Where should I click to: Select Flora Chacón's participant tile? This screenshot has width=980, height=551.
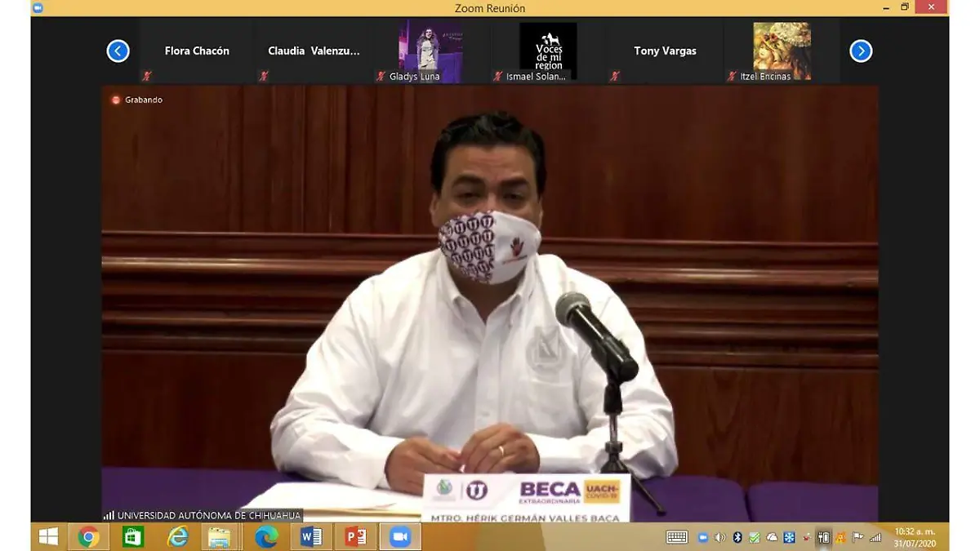pyautogui.click(x=197, y=51)
